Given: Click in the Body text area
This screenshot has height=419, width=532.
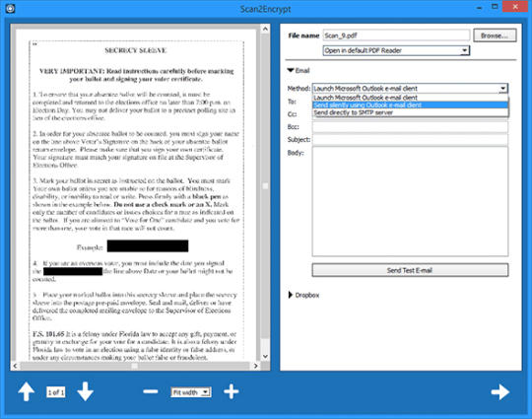Looking at the screenshot, I should pyautogui.click(x=410, y=201).
